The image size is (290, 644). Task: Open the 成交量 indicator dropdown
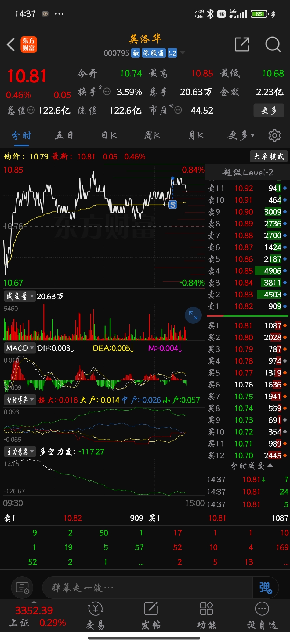(20, 296)
